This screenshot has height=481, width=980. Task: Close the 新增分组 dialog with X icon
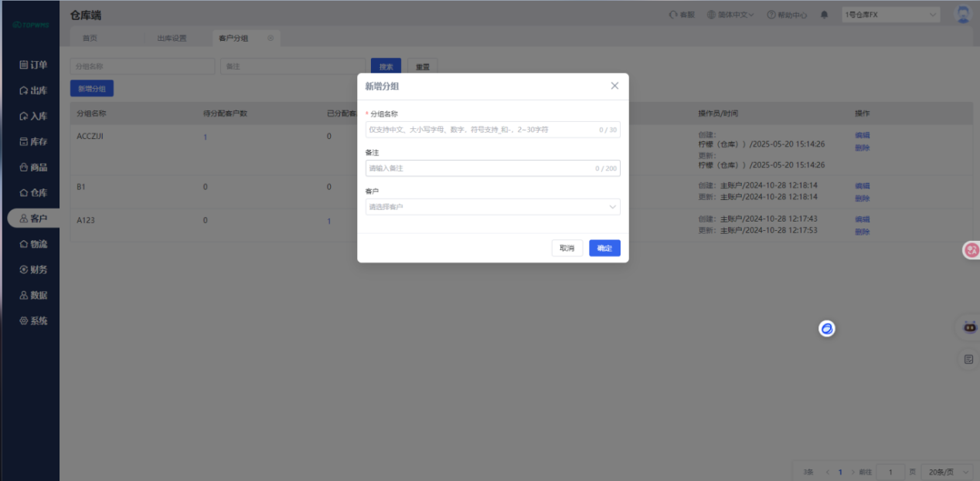pos(614,86)
